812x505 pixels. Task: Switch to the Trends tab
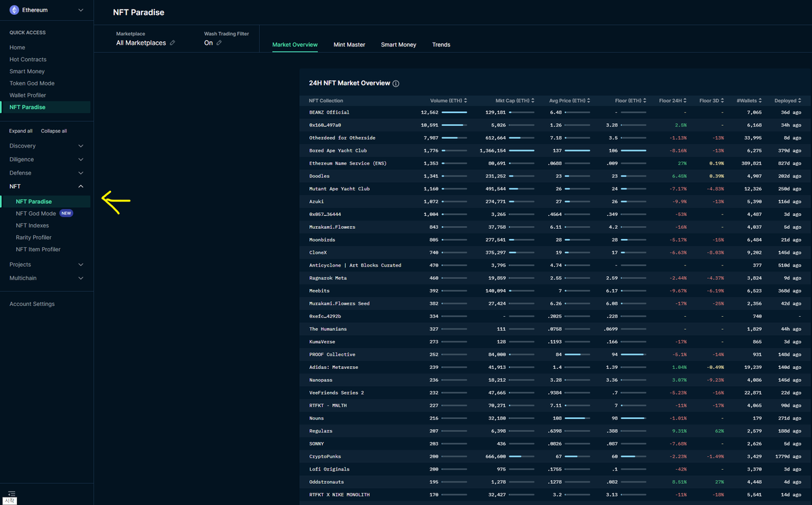[x=441, y=45]
